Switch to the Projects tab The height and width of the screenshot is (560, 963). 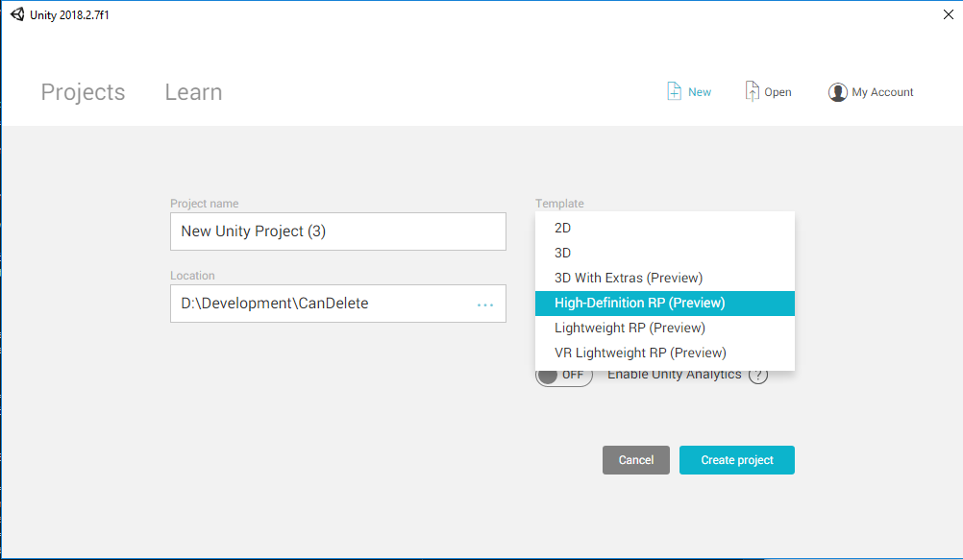(83, 92)
